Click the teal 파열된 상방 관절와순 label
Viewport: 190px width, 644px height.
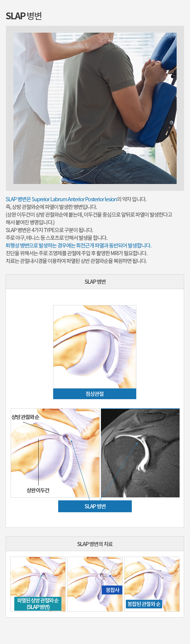point(38,604)
